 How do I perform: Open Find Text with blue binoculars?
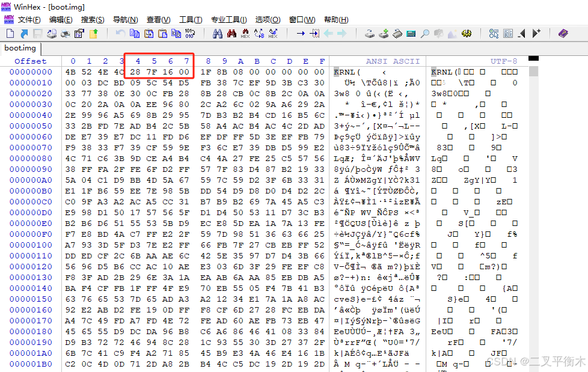tap(218, 34)
